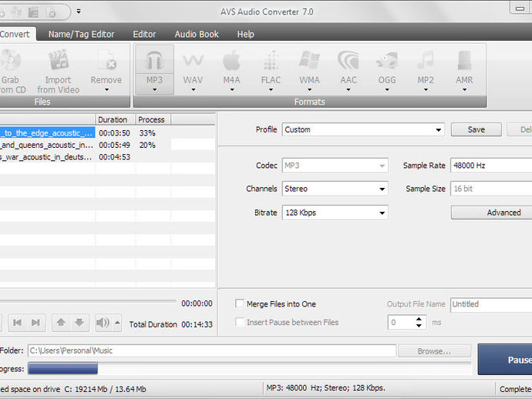
Task: Open the Help tab
Action: [x=246, y=34]
